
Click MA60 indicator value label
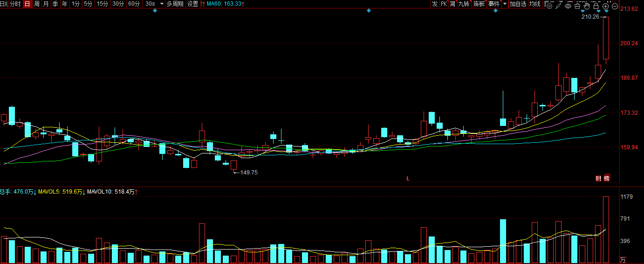[x=226, y=4]
